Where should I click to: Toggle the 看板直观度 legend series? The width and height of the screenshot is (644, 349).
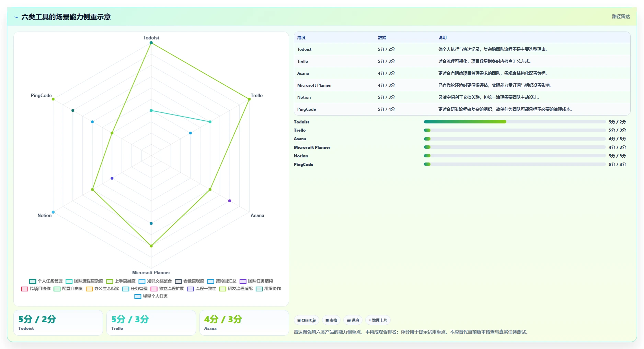(x=189, y=281)
